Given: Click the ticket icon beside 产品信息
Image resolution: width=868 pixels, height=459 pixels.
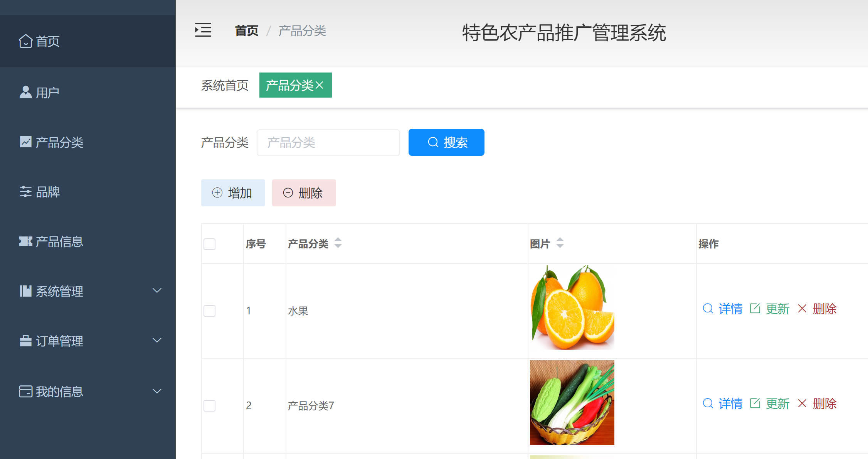Looking at the screenshot, I should pyautogui.click(x=25, y=241).
